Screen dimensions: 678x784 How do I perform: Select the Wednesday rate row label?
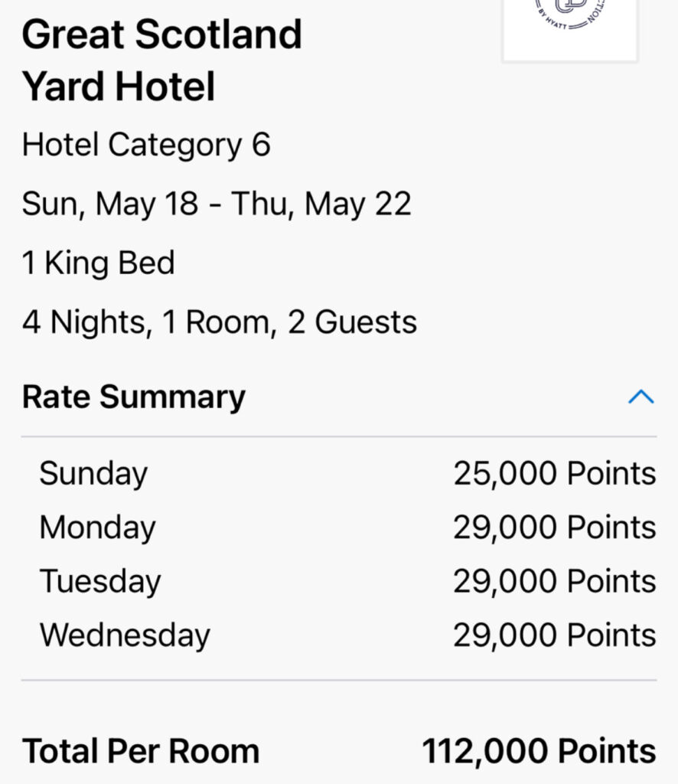point(125,635)
